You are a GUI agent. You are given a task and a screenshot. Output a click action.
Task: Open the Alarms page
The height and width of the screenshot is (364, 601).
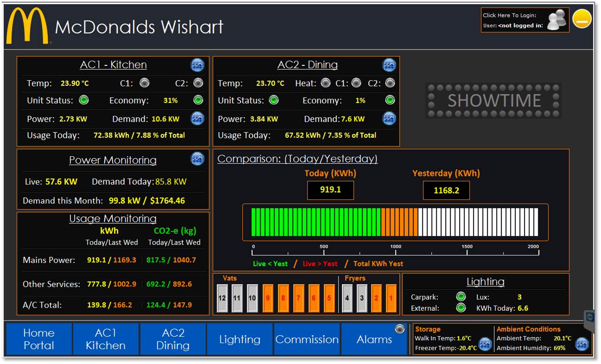(374, 339)
